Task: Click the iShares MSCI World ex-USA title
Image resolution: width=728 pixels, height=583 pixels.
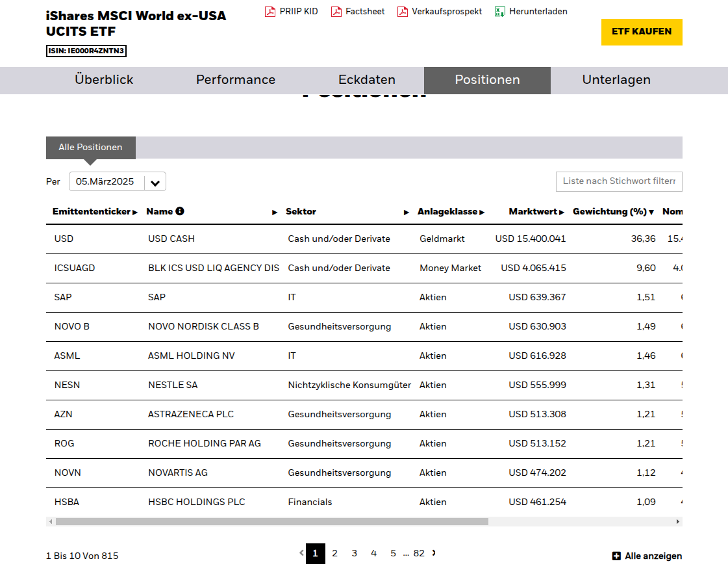Action: coord(136,23)
